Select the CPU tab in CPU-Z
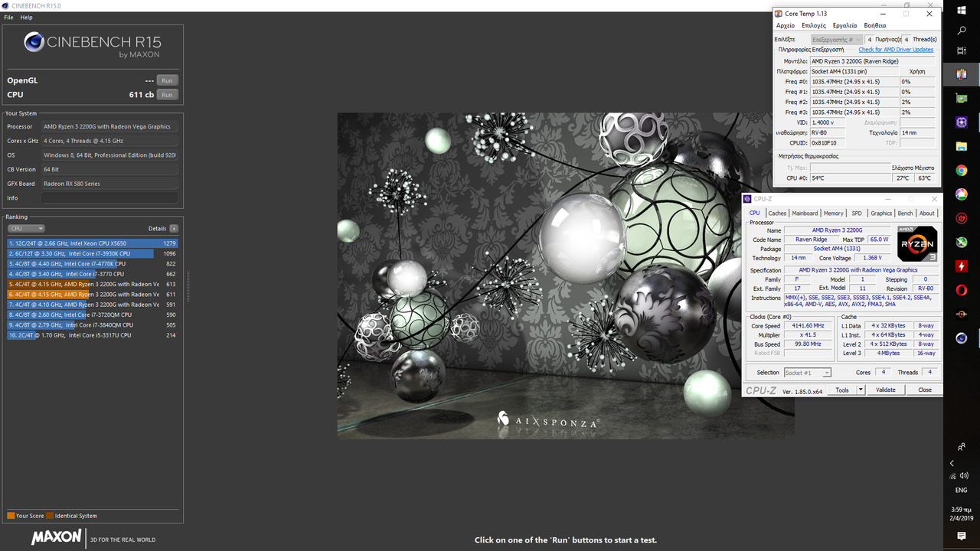Viewport: 980px width, 551px height. tap(755, 214)
